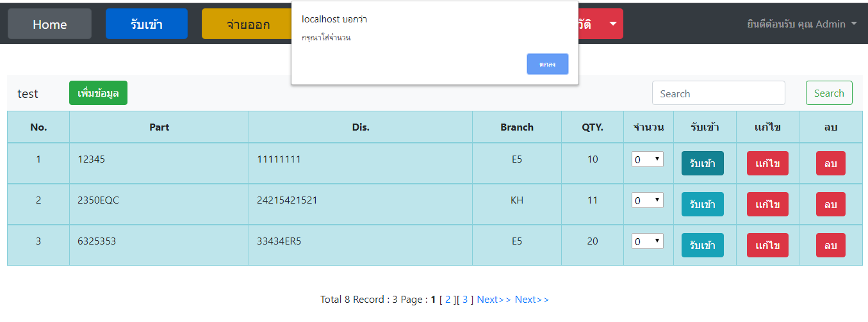Click แก้ไข button for part 12345
The height and width of the screenshot is (322, 868).
coord(767,163)
